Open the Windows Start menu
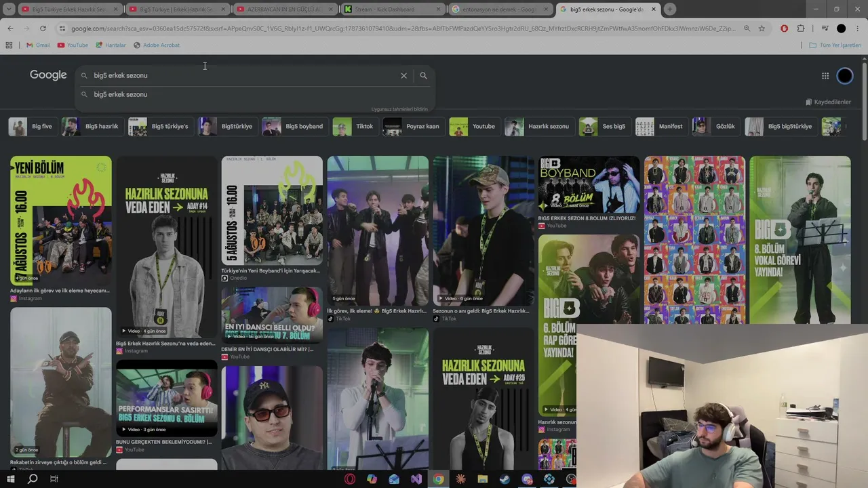This screenshot has width=868, height=488. pyautogui.click(x=10, y=479)
